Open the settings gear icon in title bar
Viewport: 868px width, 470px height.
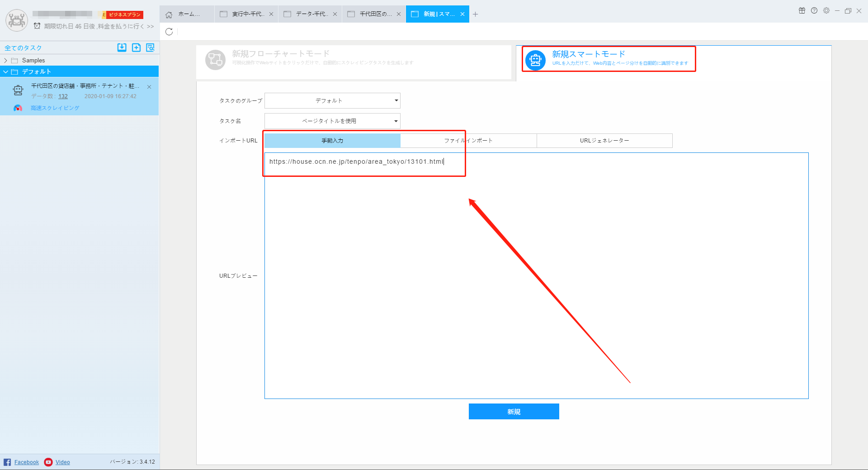[x=826, y=11]
